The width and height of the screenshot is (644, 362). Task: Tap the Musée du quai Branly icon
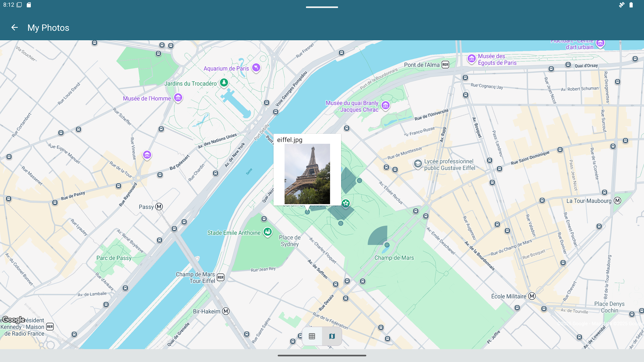coord(385,106)
